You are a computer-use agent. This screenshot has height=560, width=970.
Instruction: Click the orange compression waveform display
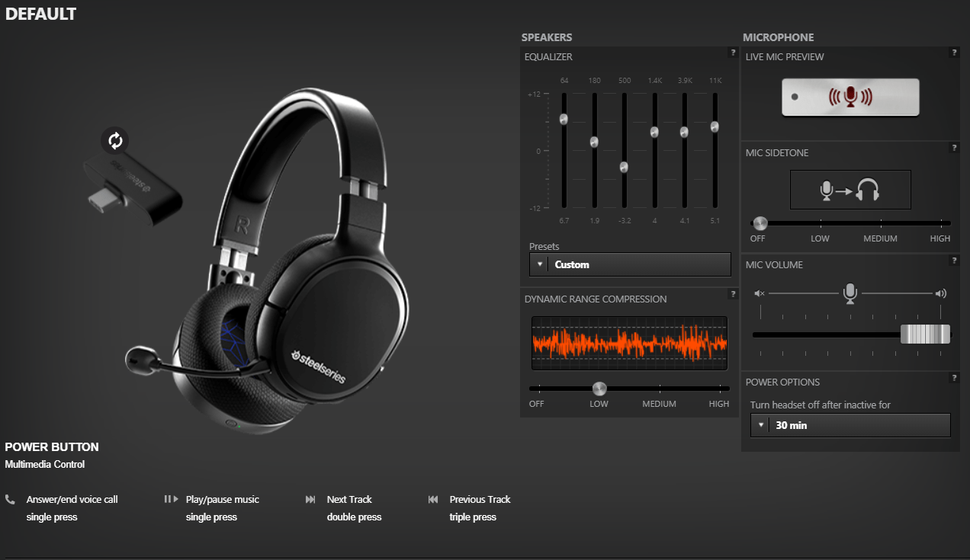coord(629,343)
